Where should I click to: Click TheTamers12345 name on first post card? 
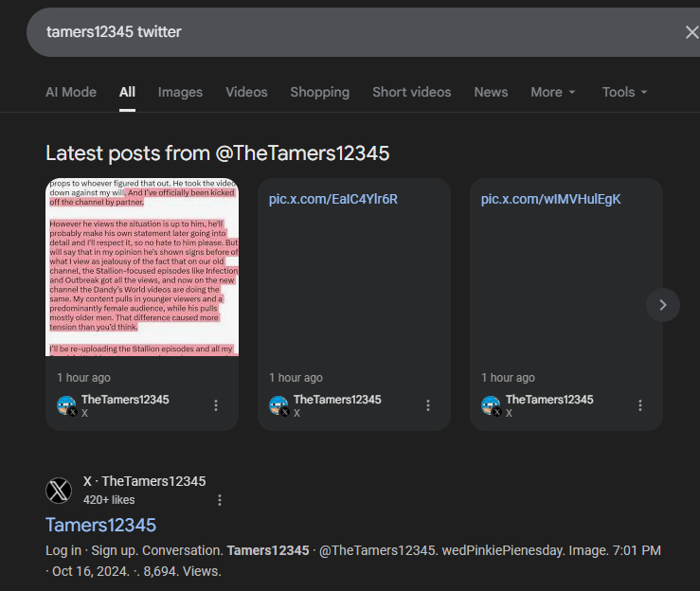click(125, 400)
